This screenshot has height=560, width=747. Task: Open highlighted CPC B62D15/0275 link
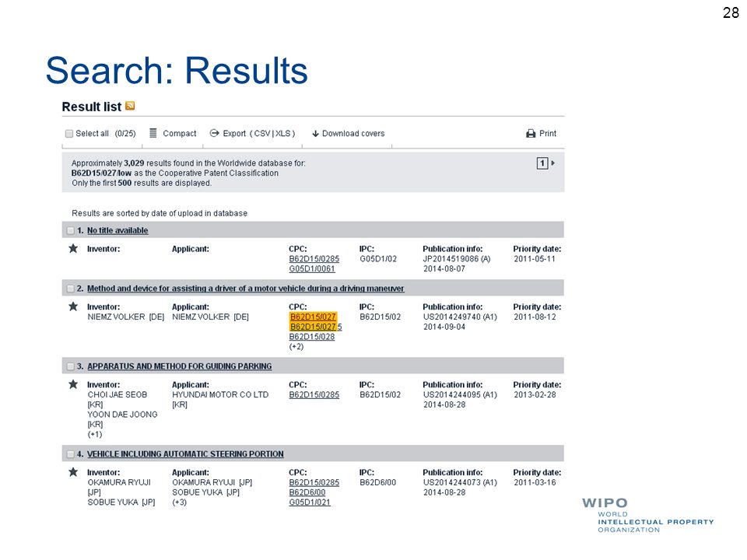[315, 327]
